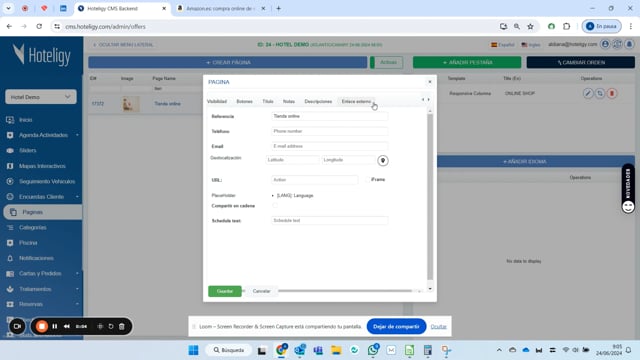Switch to the Botones tab

244,102
